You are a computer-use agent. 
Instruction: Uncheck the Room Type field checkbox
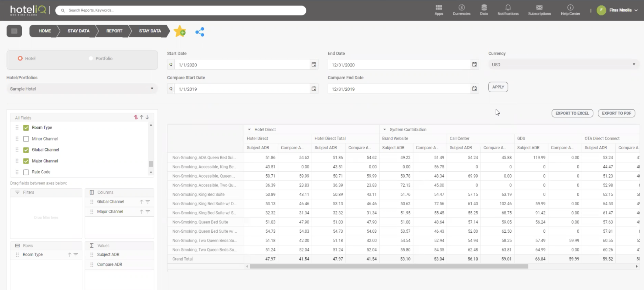[26, 128]
